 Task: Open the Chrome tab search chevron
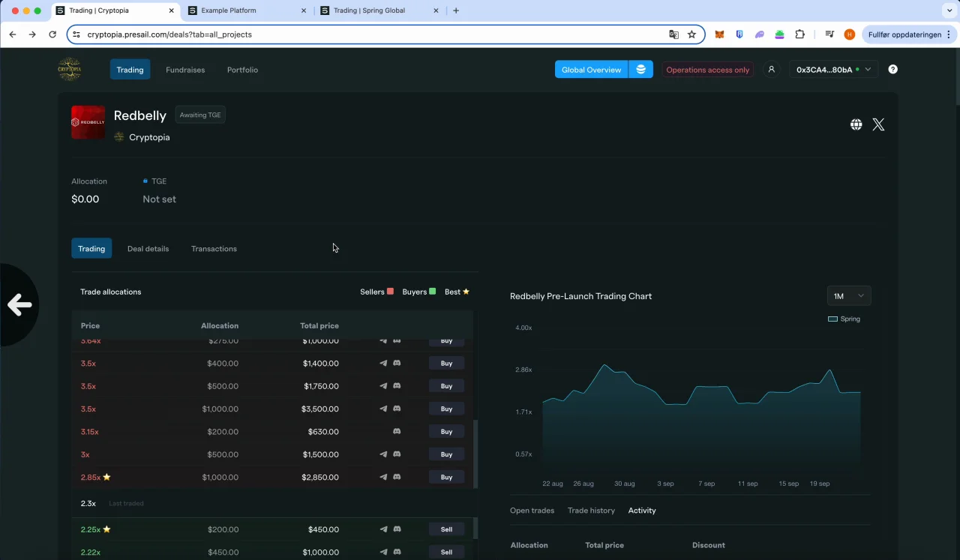point(949,10)
